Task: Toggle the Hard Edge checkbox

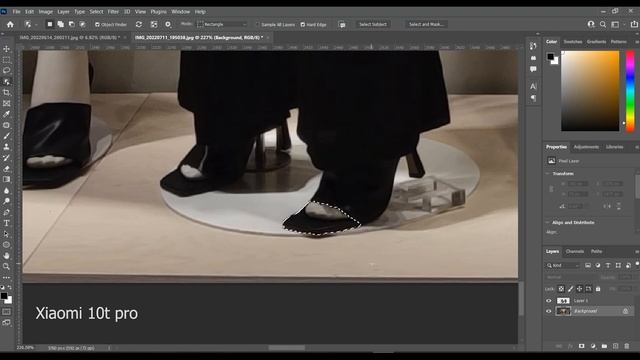Action: [x=302, y=24]
